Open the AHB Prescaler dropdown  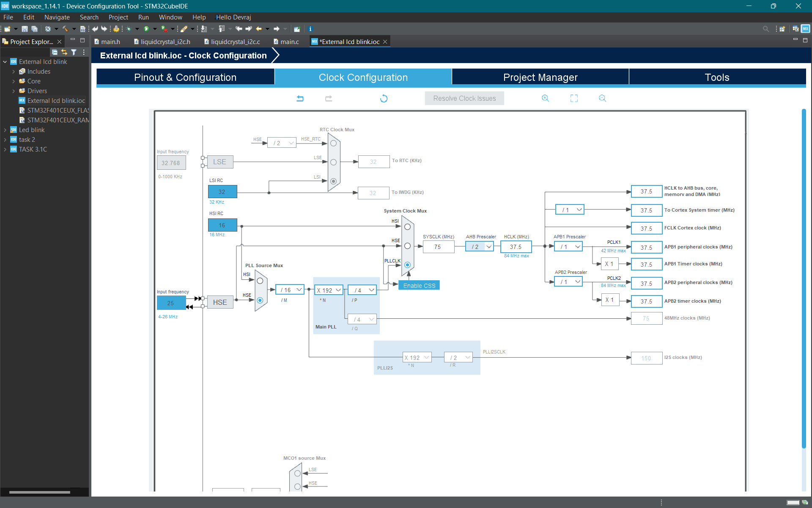[x=480, y=247]
